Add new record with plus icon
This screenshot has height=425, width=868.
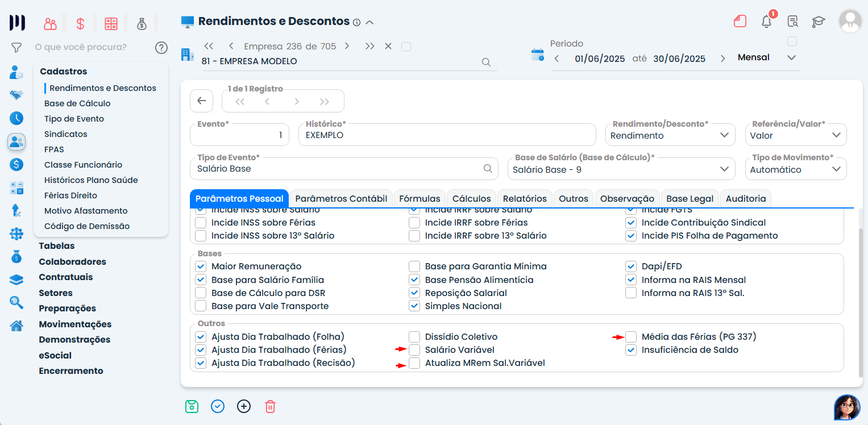244,406
